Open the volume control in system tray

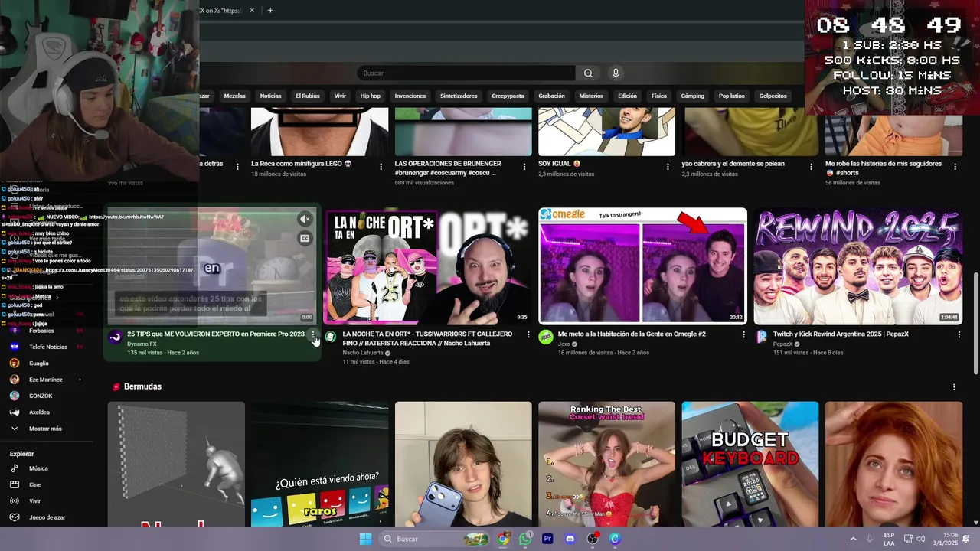[920, 539]
